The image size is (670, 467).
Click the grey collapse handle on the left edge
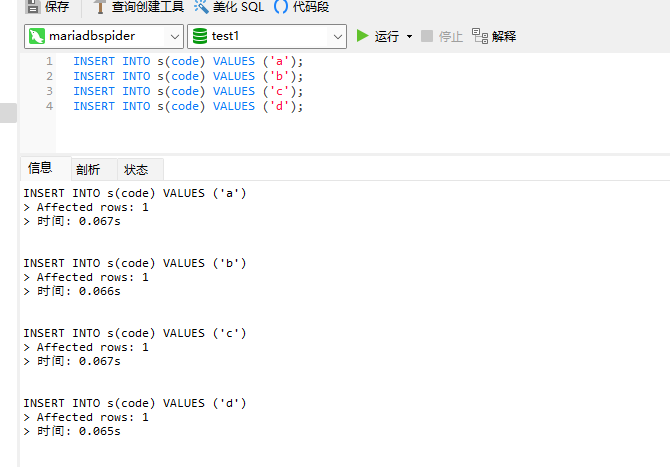coord(8,113)
